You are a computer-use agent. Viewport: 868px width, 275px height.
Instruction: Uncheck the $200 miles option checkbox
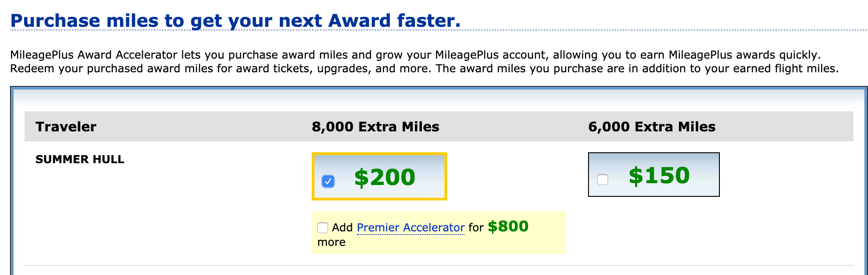click(328, 181)
